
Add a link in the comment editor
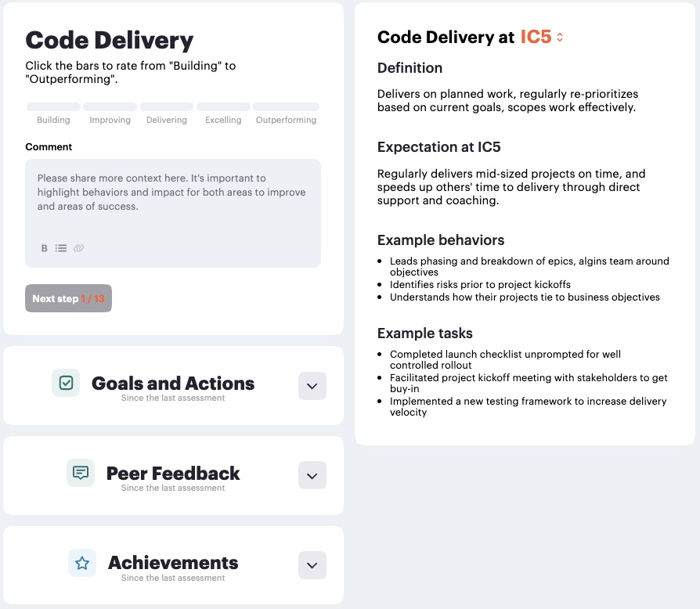78,248
